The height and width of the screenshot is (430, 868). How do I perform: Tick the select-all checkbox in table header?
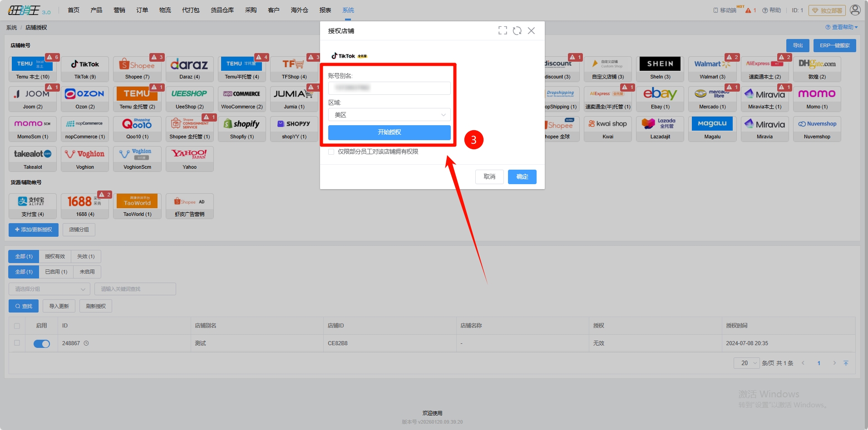17,326
